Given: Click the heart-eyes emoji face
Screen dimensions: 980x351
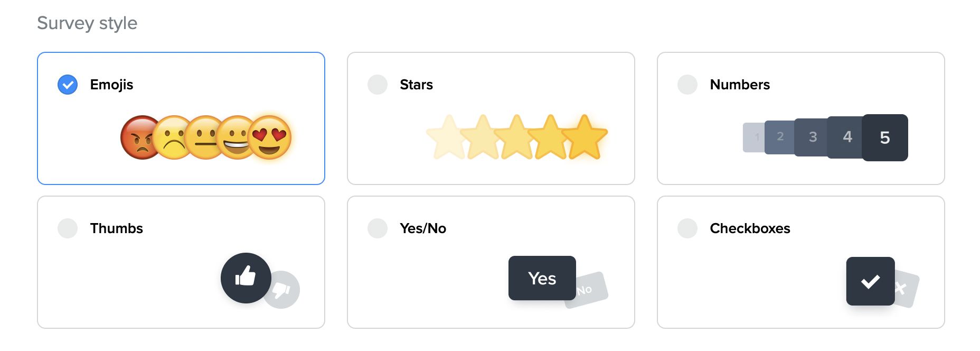Looking at the screenshot, I should (270, 137).
